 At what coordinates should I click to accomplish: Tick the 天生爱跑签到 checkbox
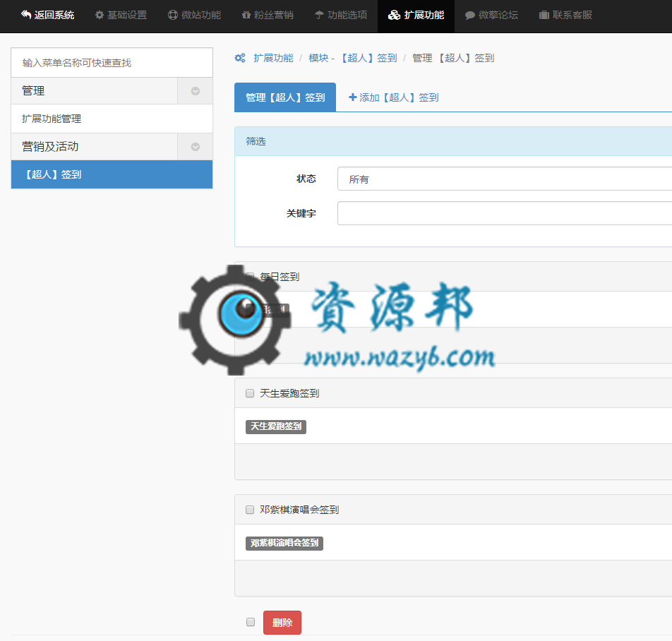pos(250,393)
